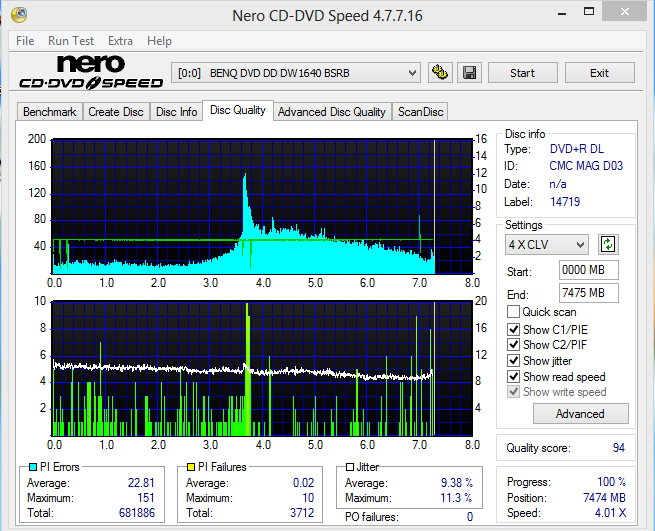The image size is (655, 531).
Task: Open the Run Test menu
Action: [71, 41]
